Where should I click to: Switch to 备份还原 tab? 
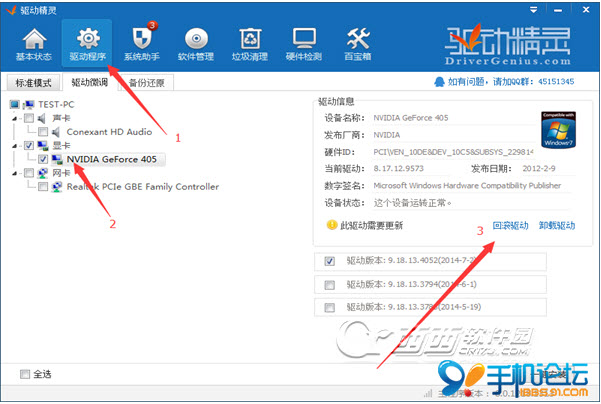click(x=147, y=83)
